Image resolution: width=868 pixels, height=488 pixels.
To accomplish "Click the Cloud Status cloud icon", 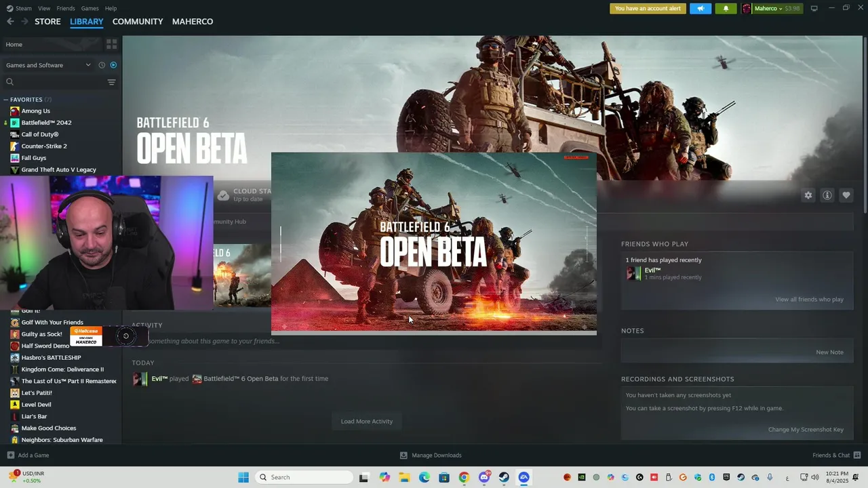I will (223, 195).
